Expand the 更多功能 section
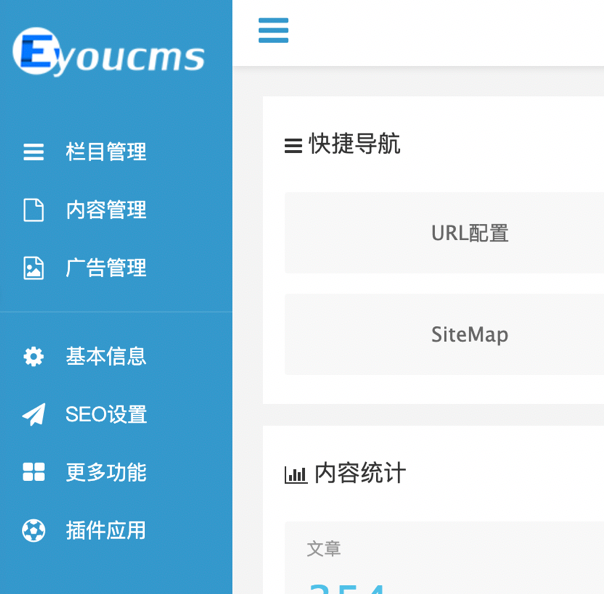The height and width of the screenshot is (594, 604). [x=106, y=472]
